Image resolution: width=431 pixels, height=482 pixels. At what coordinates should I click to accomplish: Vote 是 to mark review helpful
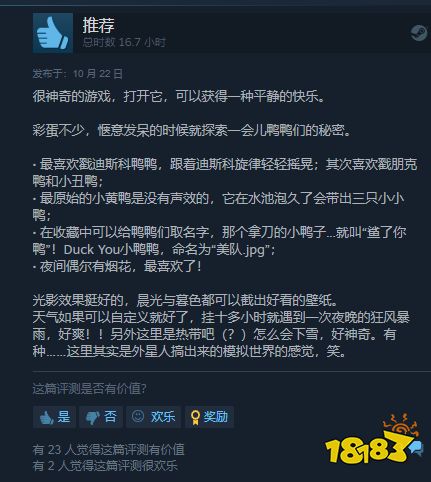tap(54, 417)
